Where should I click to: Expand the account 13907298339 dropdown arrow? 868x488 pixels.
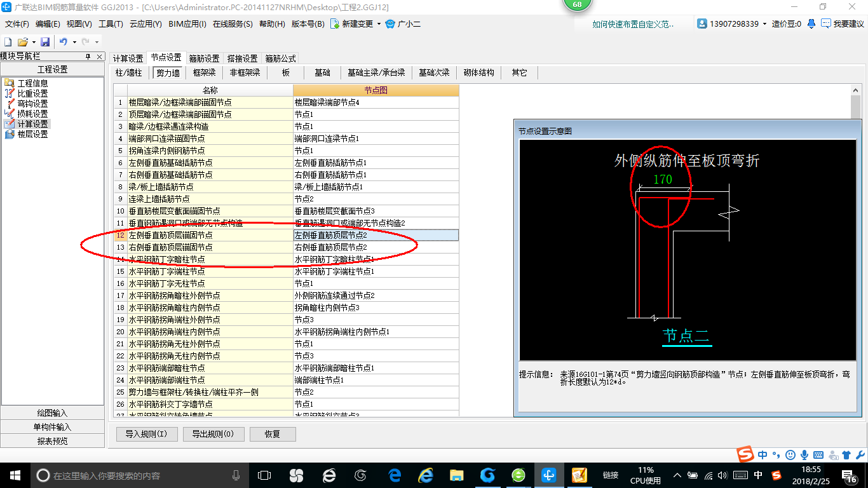[764, 24]
